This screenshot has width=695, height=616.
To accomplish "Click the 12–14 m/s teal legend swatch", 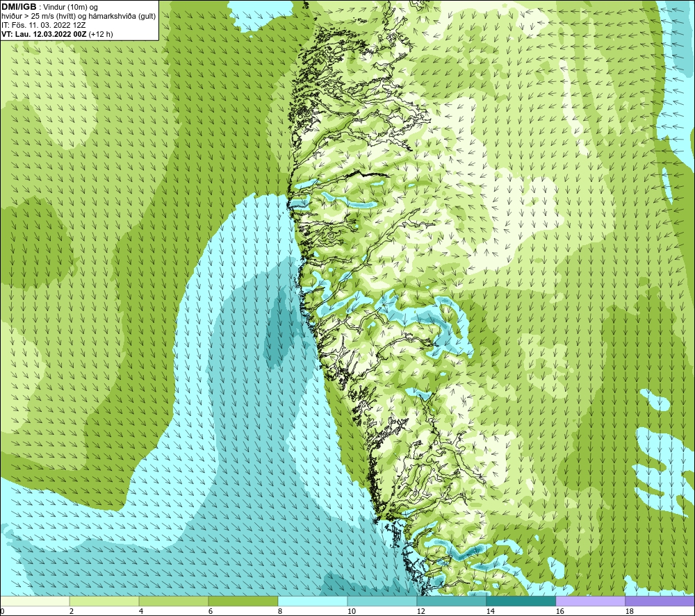I will [451, 601].
